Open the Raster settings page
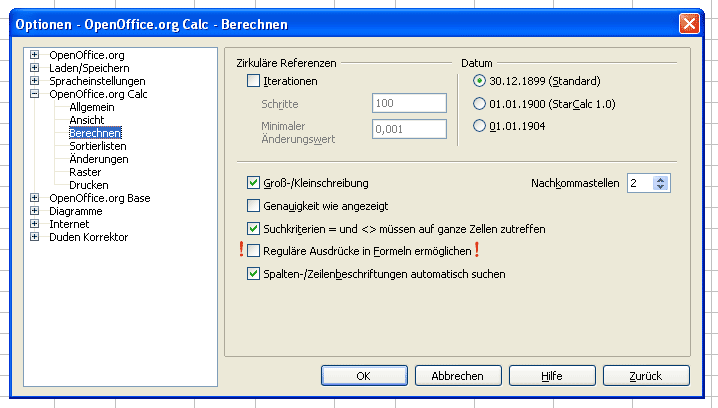Screen dimensions: 718x408 coord(85,172)
